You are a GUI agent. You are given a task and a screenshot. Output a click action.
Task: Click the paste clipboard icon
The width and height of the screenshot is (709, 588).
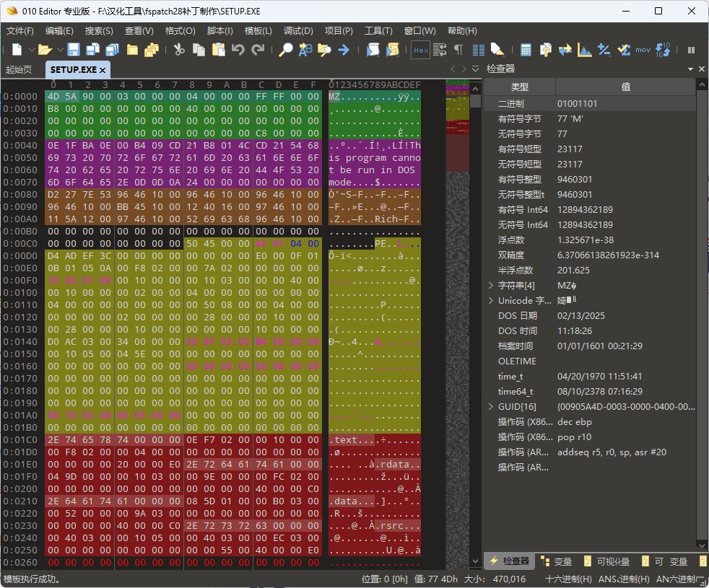(x=218, y=49)
